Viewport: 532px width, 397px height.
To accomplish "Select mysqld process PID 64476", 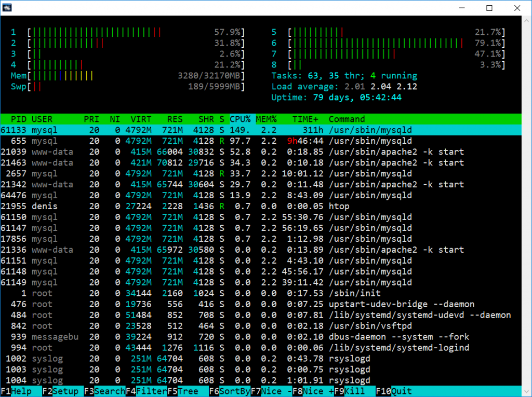I will 261,195.
